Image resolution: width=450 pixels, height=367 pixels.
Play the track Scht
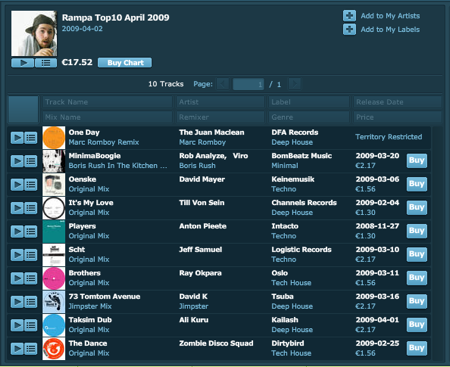[17, 255]
